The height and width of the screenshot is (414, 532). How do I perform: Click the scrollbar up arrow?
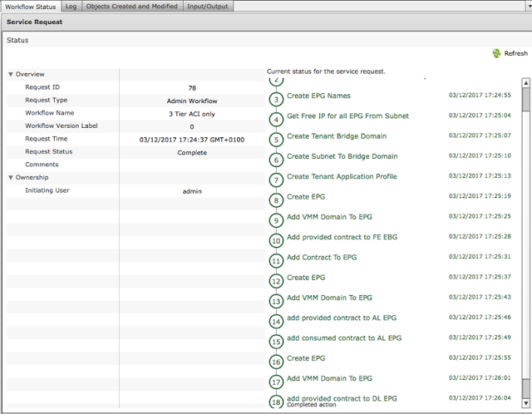525,82
